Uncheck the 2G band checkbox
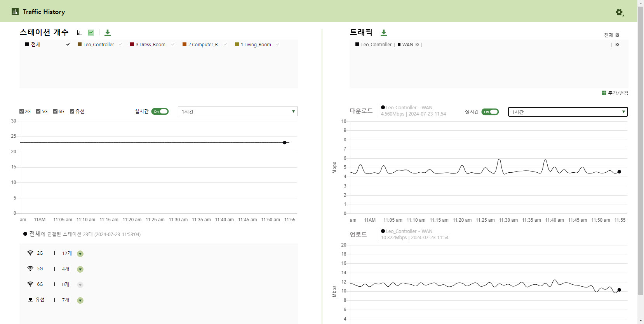The image size is (644, 324). coord(22,112)
